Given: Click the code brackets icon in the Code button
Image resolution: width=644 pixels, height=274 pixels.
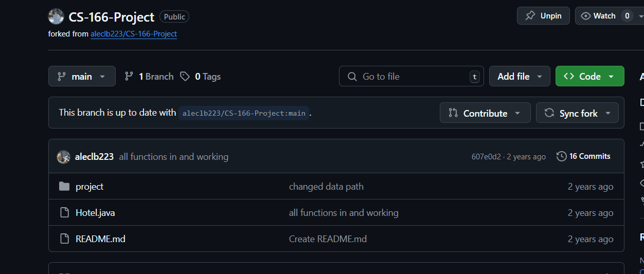Looking at the screenshot, I should pos(569,77).
